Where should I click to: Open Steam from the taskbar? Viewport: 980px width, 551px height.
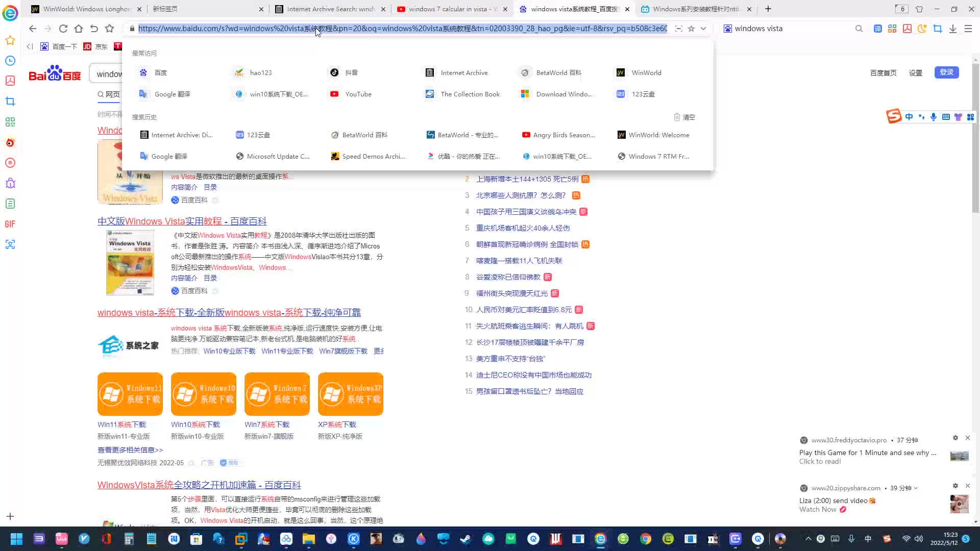click(466, 539)
